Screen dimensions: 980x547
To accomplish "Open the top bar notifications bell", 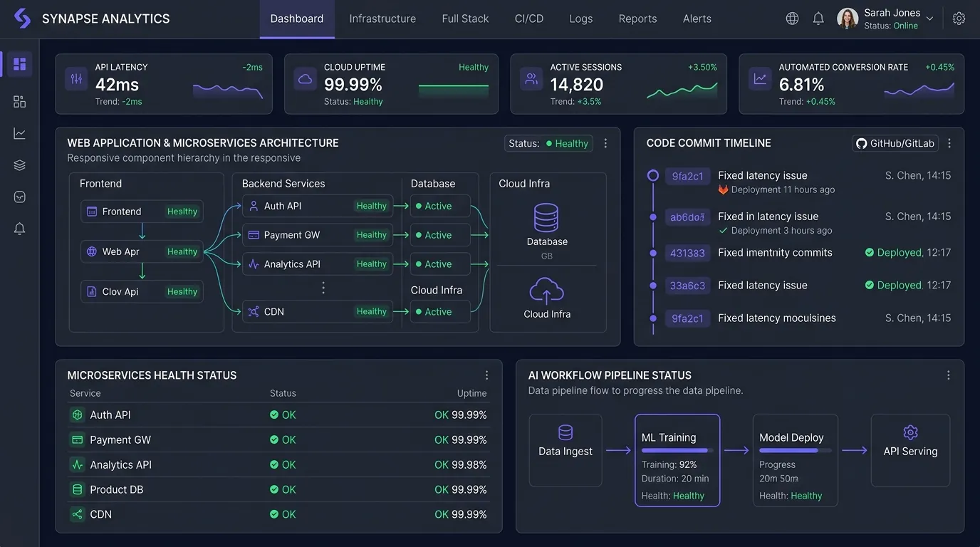I will [x=818, y=19].
